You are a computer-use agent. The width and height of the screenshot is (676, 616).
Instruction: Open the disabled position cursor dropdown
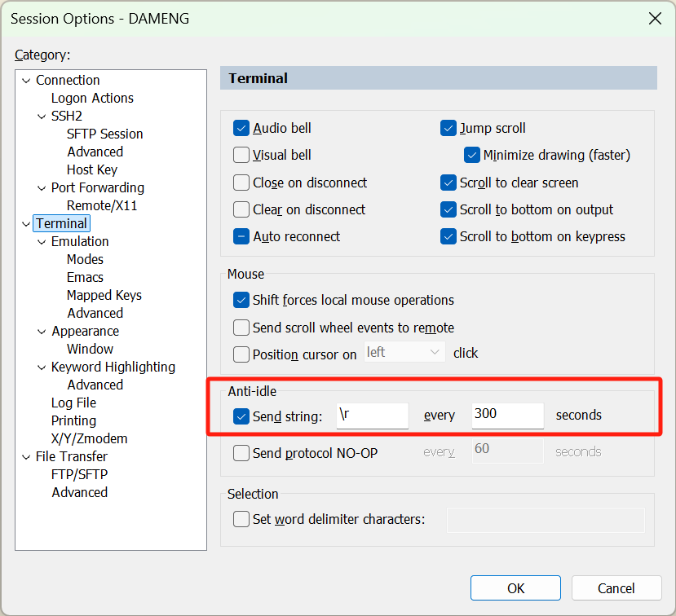tap(403, 353)
